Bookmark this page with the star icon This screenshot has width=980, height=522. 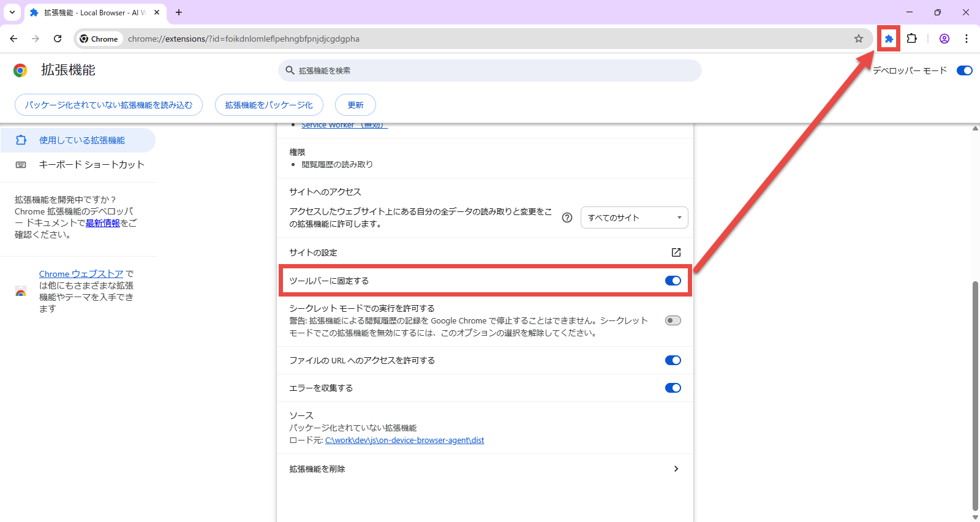tap(859, 39)
